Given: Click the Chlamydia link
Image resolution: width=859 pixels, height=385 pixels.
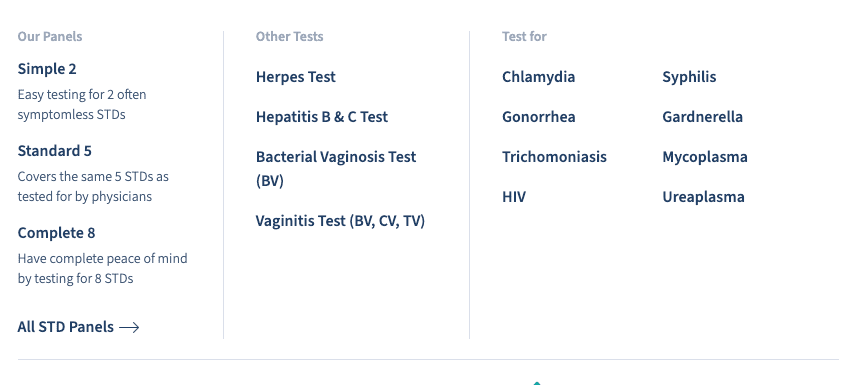Looking at the screenshot, I should point(539,77).
